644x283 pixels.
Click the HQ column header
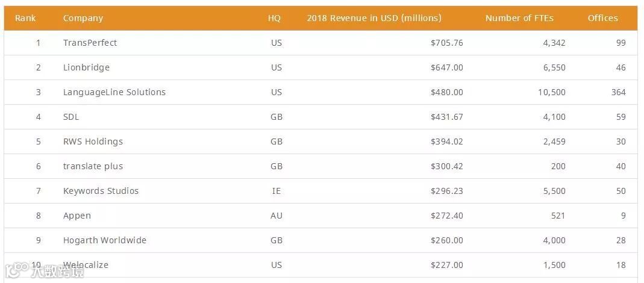coord(274,18)
